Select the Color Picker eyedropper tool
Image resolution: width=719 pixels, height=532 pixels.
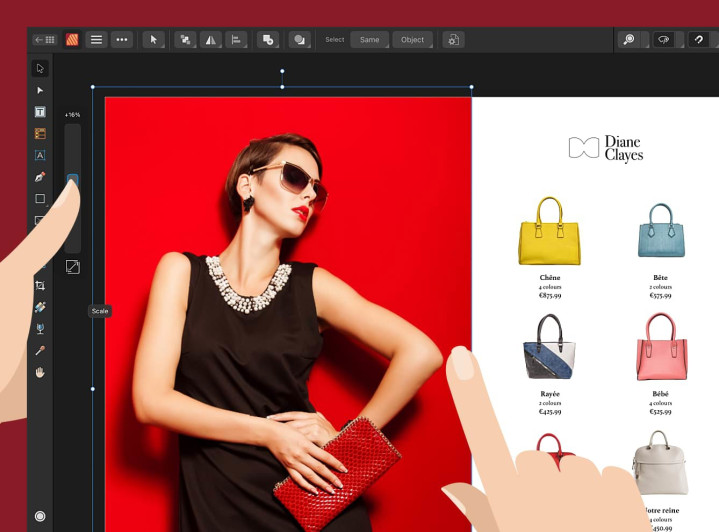pos(40,351)
